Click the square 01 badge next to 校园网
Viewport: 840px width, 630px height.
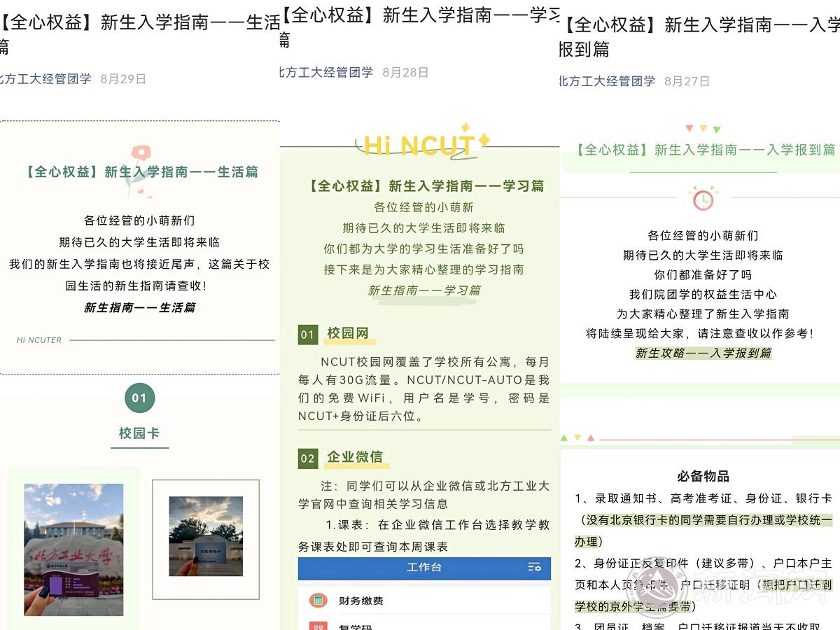(307, 335)
